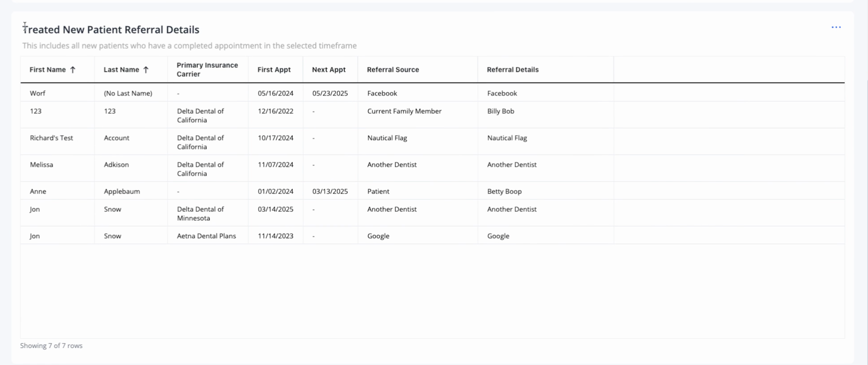
Task: Click the Betty Boop referral detail
Action: tap(504, 191)
